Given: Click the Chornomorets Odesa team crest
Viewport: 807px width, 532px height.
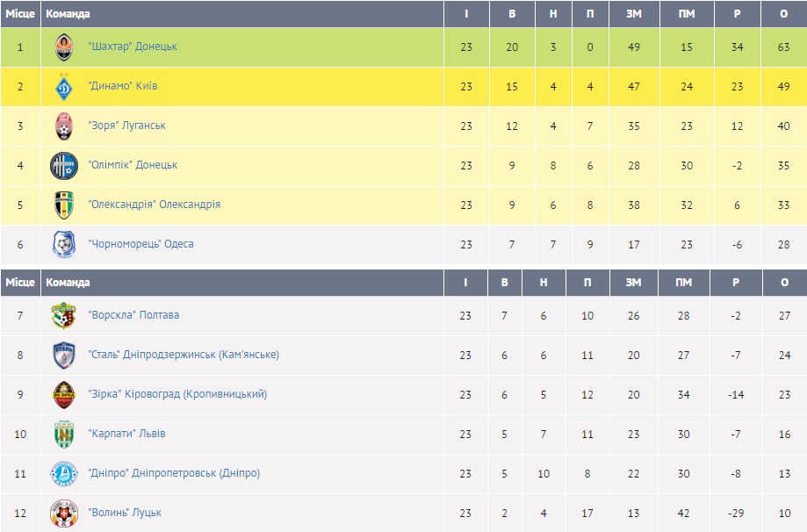Looking at the screenshot, I should pos(64,244).
